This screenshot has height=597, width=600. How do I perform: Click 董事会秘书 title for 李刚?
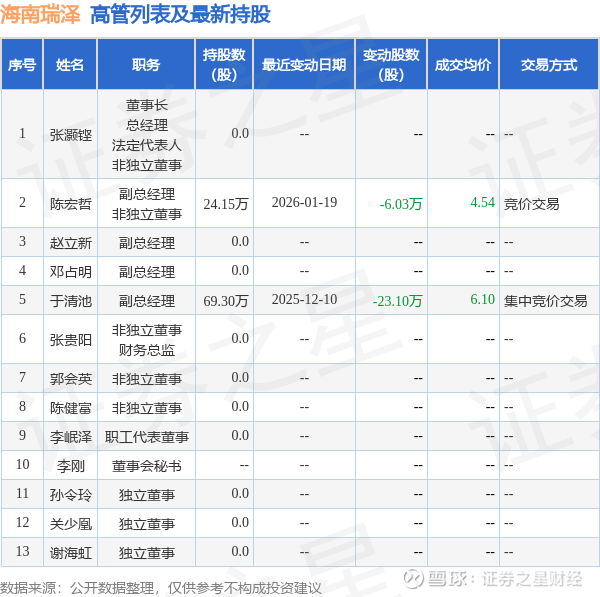tap(146, 465)
